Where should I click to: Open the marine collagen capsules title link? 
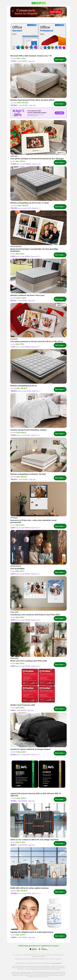tap(32, 932)
